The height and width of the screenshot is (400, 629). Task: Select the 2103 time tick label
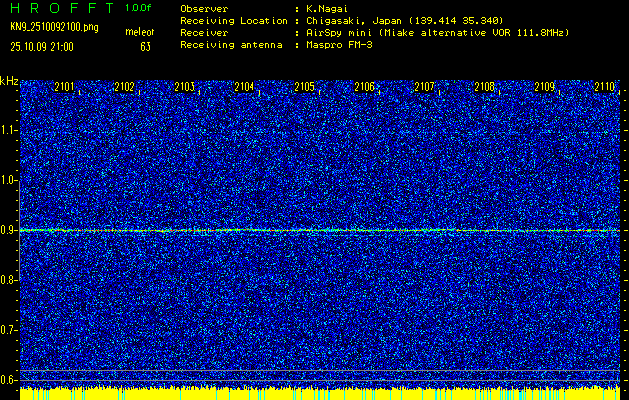tap(184, 88)
